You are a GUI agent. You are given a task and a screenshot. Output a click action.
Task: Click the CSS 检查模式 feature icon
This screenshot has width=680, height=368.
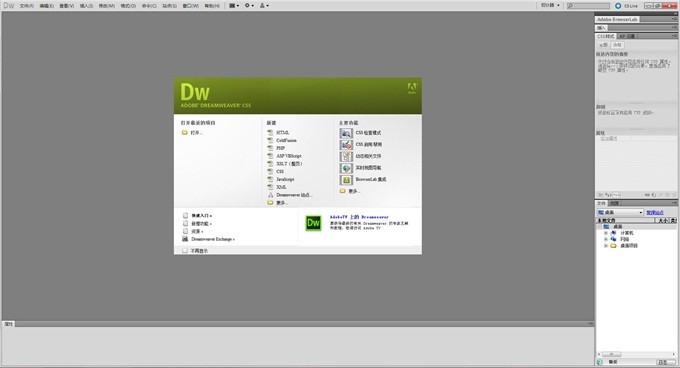[x=346, y=133]
